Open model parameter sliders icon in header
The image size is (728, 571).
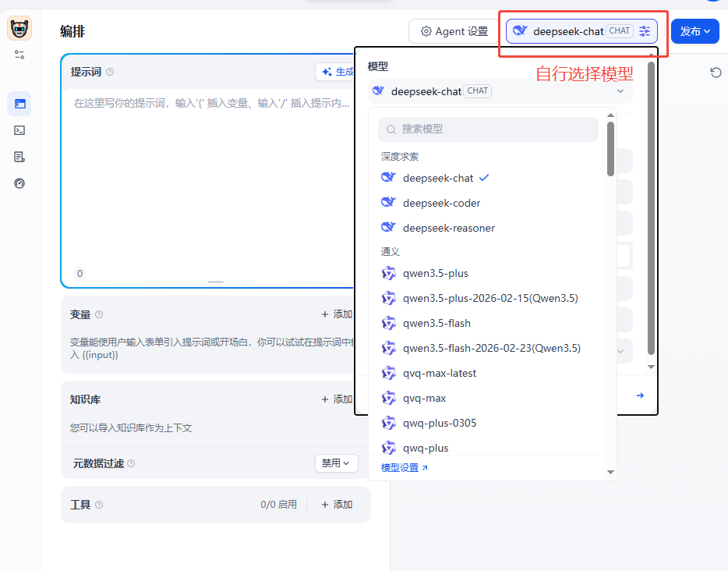point(645,31)
